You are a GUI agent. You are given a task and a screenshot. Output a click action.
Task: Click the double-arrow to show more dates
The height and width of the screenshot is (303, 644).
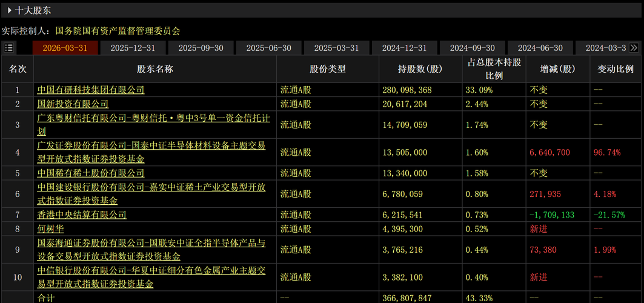pos(634,48)
